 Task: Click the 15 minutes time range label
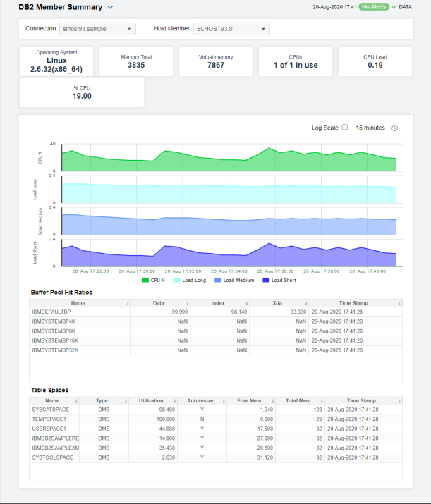point(370,128)
